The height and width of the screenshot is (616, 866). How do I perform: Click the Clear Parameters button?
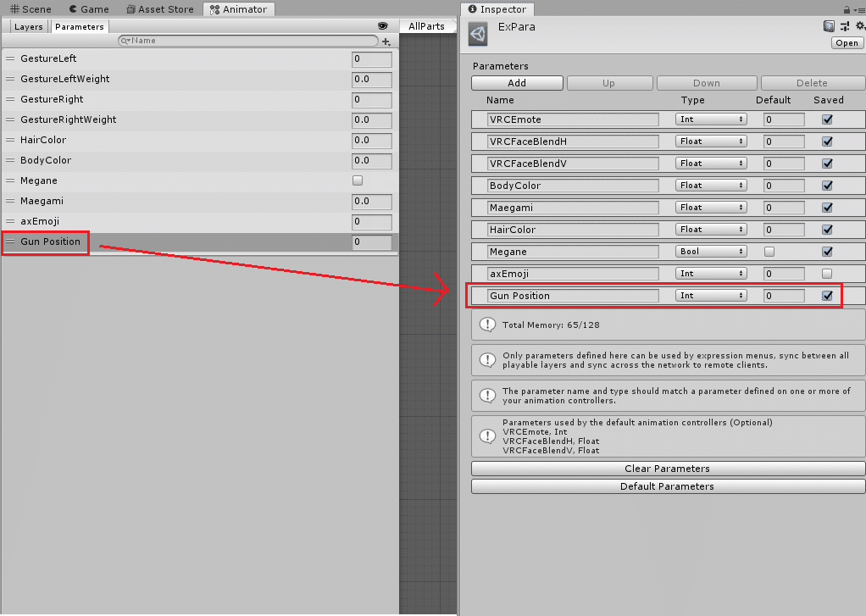click(x=668, y=469)
